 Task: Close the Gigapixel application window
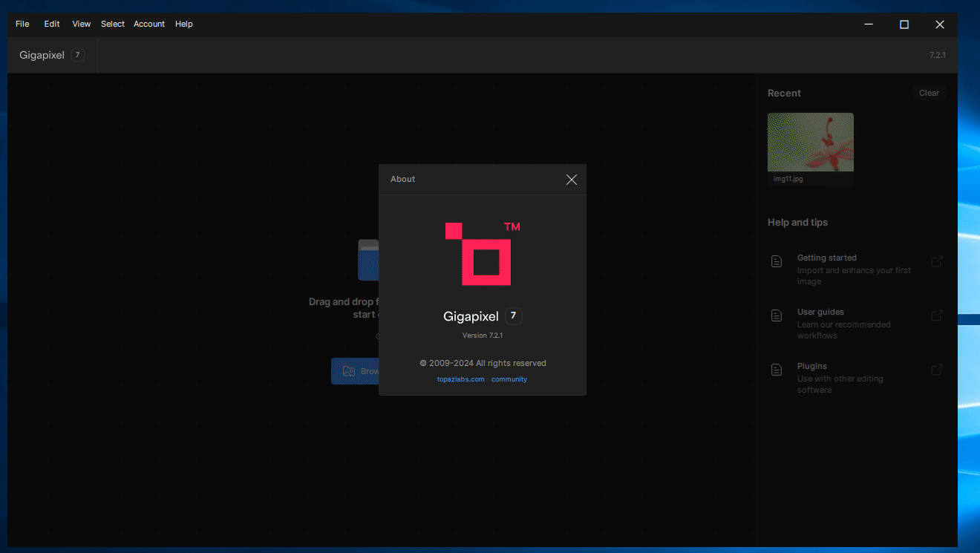point(940,24)
